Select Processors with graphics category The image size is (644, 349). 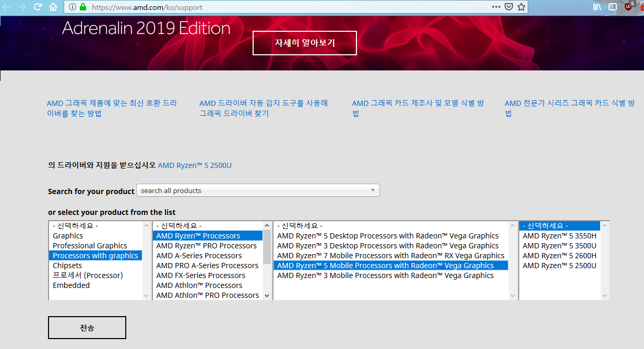pyautogui.click(x=96, y=256)
